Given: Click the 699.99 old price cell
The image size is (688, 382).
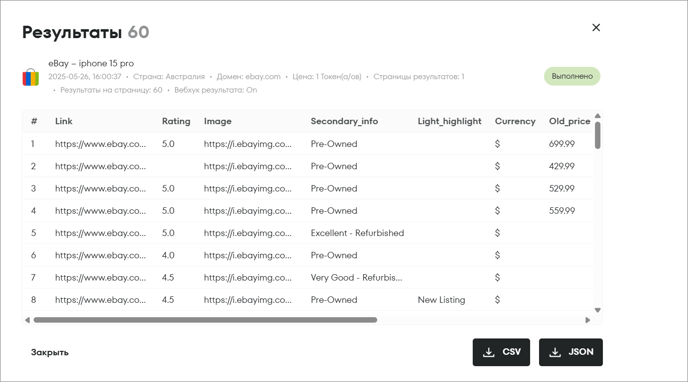Looking at the screenshot, I should 562,144.
